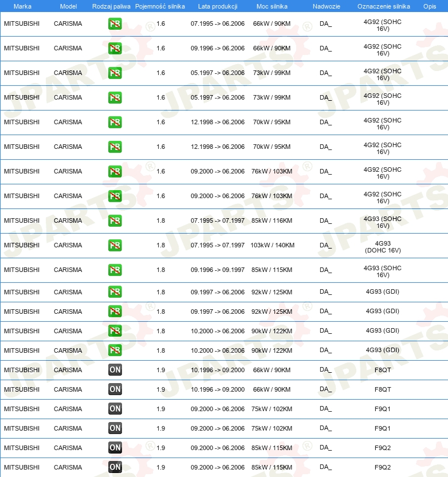Click the Model column header
448x477 pixels.
tap(69, 6)
